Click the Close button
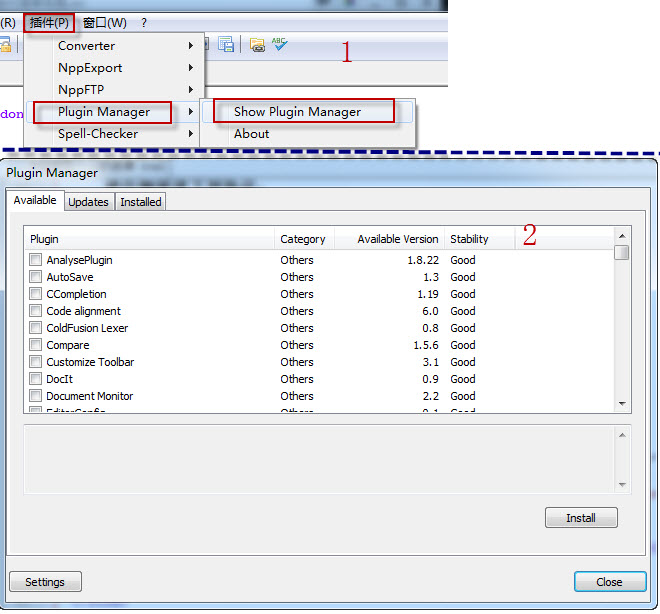This screenshot has width=660, height=614. (x=609, y=582)
